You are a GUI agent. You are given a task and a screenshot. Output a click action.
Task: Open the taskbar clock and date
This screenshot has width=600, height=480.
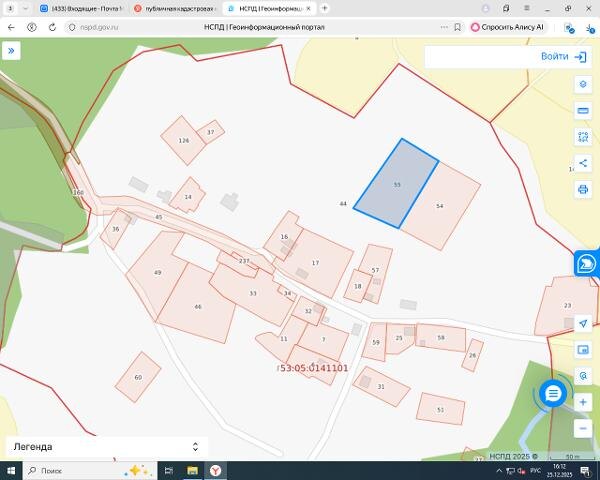click(x=559, y=470)
